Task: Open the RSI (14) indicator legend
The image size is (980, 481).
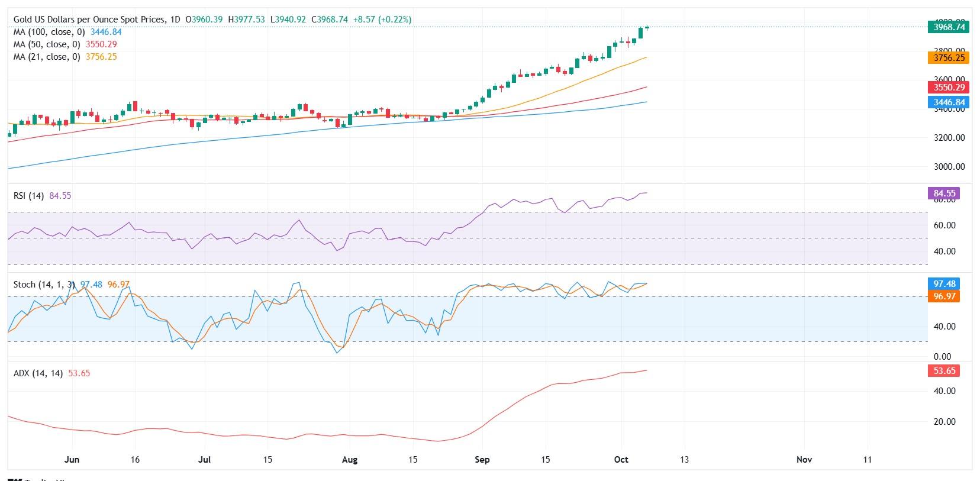Action: 28,196
